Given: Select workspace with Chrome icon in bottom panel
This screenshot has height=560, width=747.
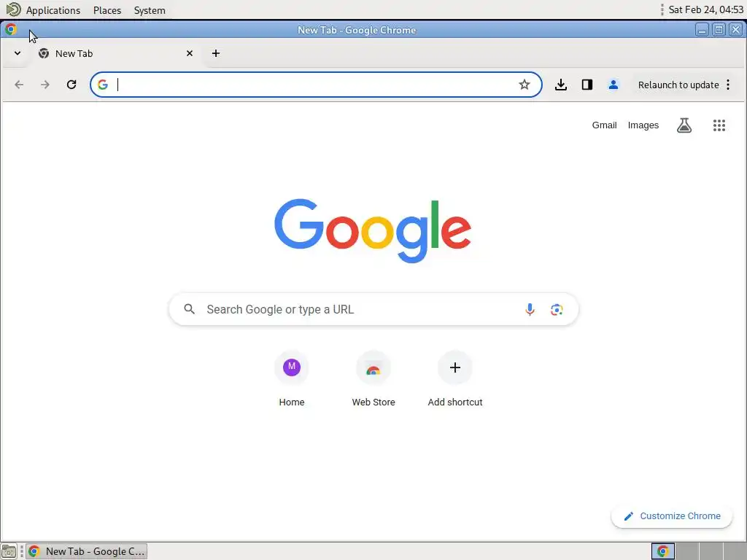Looking at the screenshot, I should pos(662,551).
